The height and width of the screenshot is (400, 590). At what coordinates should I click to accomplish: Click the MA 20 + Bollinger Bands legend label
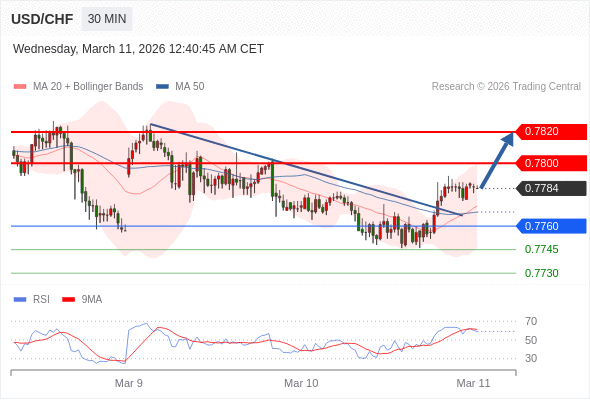pyautogui.click(x=88, y=87)
